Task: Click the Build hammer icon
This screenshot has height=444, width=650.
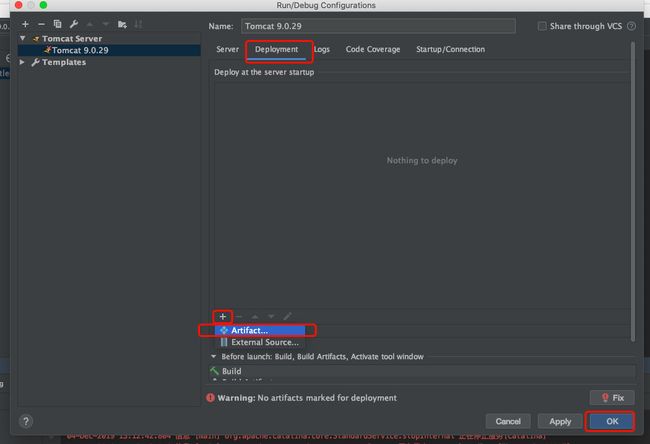Action: pos(214,371)
